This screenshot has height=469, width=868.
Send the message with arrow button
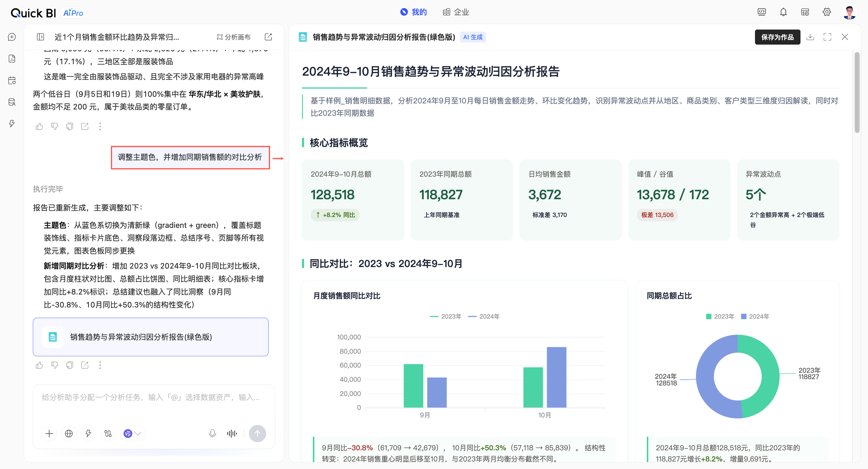(257, 434)
